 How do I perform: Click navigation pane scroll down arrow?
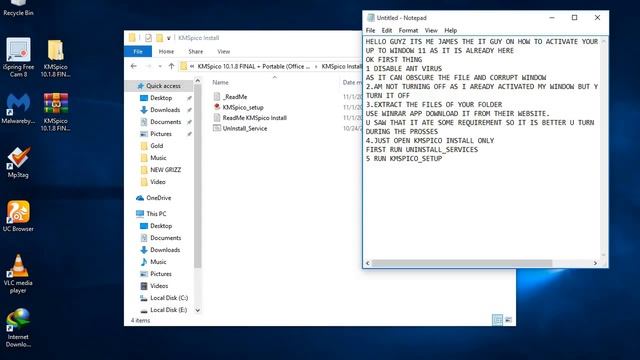198,310
